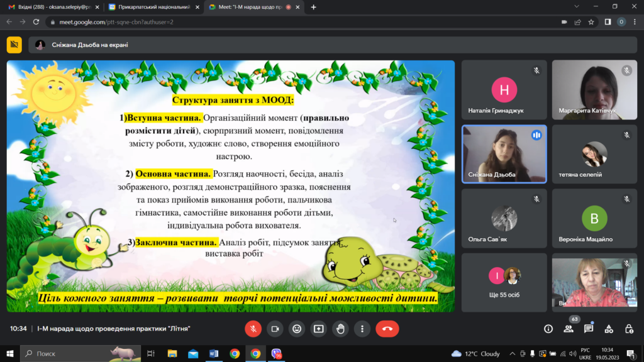Raise hand with the hand icon
The image size is (644, 362).
[340, 329]
